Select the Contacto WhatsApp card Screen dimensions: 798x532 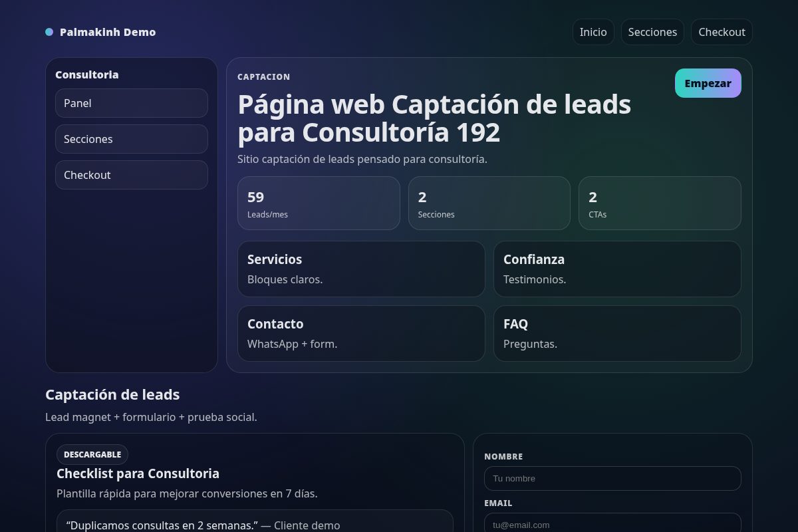pyautogui.click(x=361, y=333)
